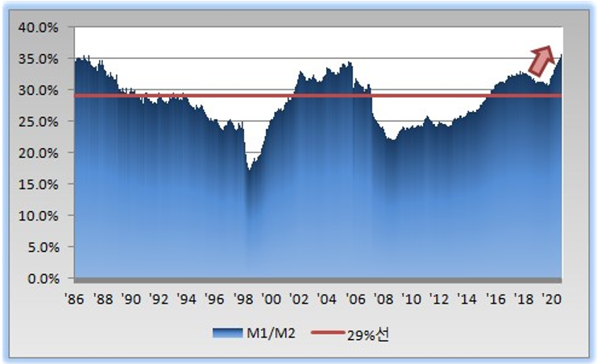Click the 15.0% y-axis label
This screenshot has height=364, width=597.
39,184
